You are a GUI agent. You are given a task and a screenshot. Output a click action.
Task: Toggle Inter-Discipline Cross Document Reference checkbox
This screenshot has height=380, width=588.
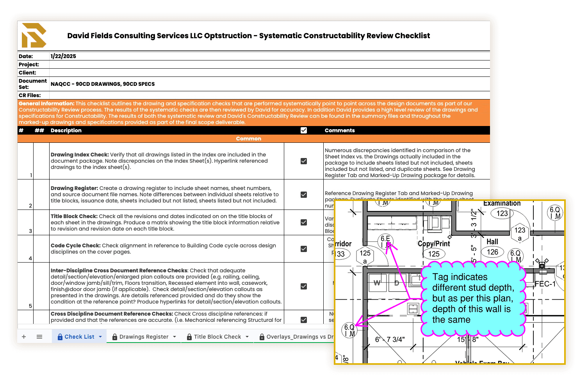point(304,286)
